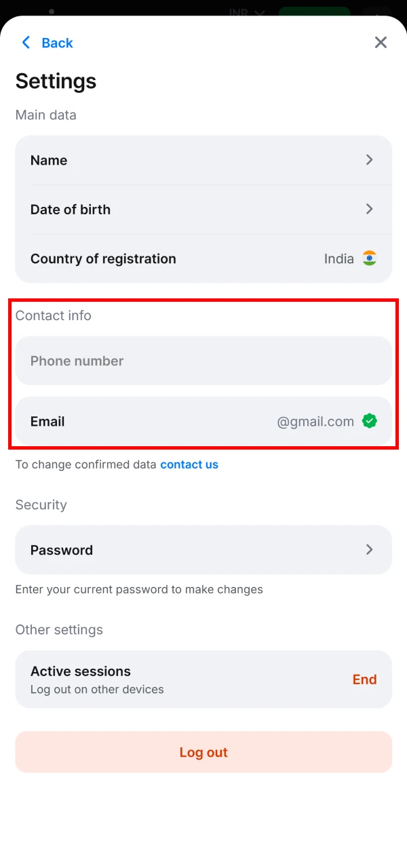Click the contact us link
The height and width of the screenshot is (868, 407).
[189, 465]
